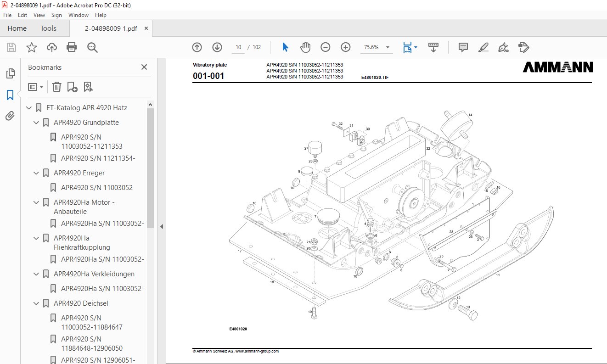Open the Attachments paperclip panel
Screen dimensions: 607x364
[x=10, y=116]
